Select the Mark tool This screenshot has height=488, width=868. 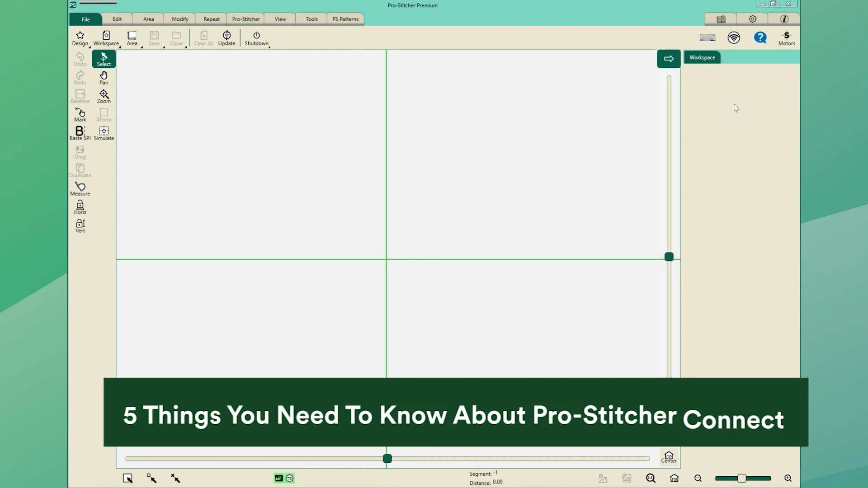[80, 115]
